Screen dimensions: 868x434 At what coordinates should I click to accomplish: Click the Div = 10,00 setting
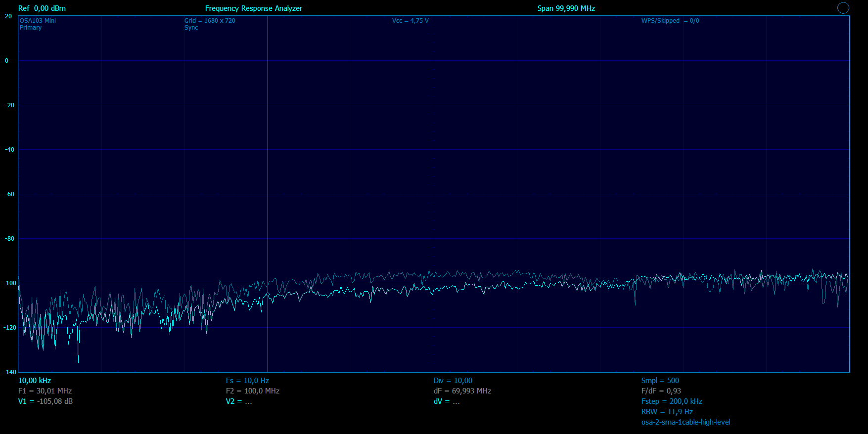[x=453, y=381]
